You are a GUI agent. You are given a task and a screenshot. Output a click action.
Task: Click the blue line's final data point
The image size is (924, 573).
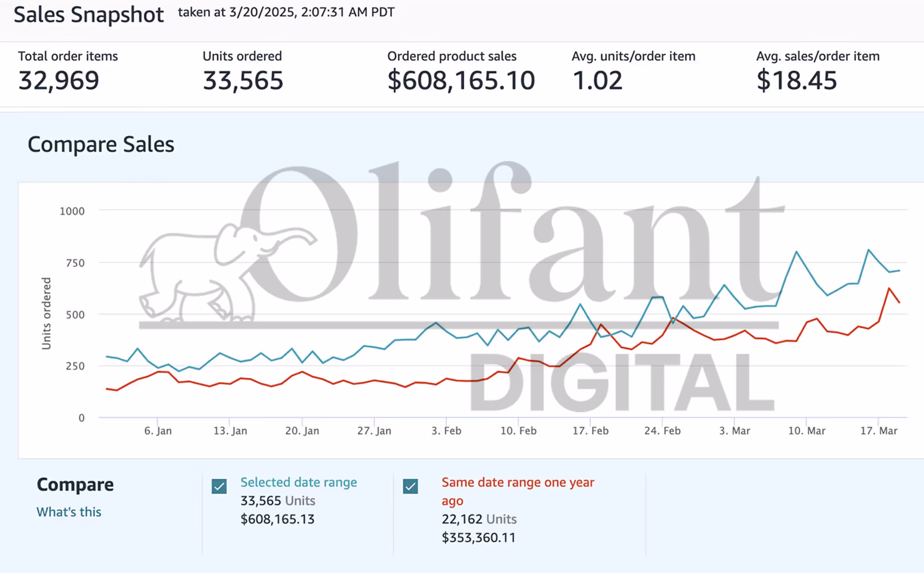click(899, 270)
